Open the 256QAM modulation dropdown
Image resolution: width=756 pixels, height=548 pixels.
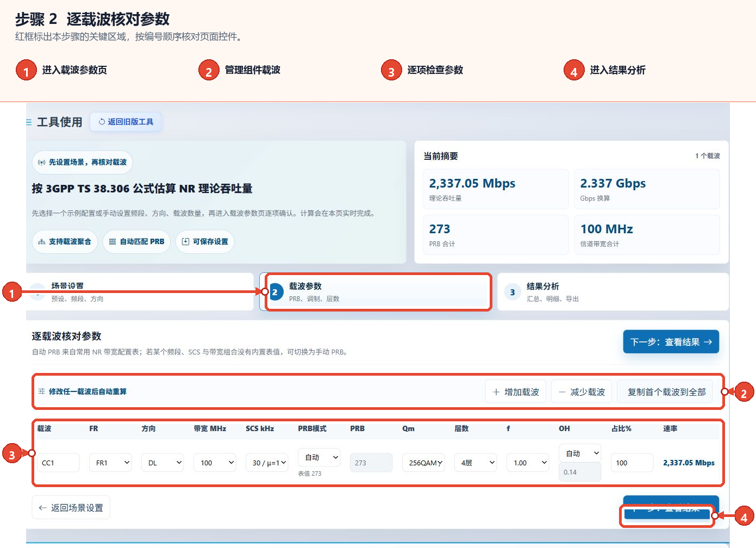pyautogui.click(x=423, y=463)
